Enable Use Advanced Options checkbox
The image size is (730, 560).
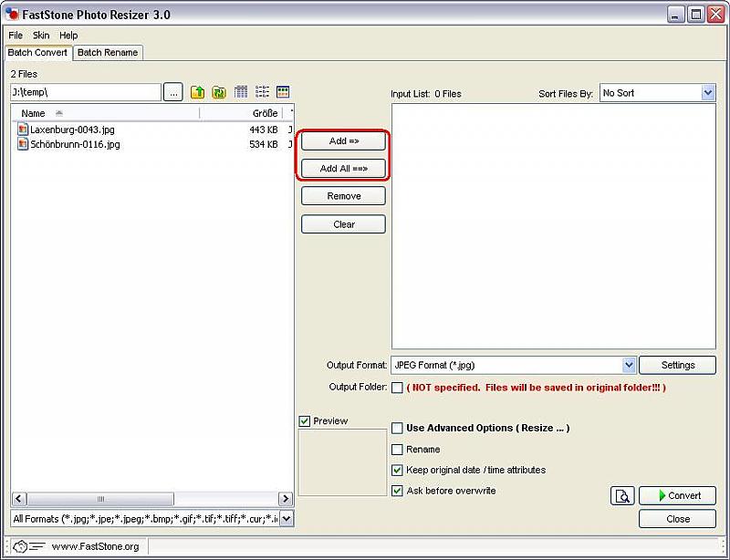tap(397, 428)
